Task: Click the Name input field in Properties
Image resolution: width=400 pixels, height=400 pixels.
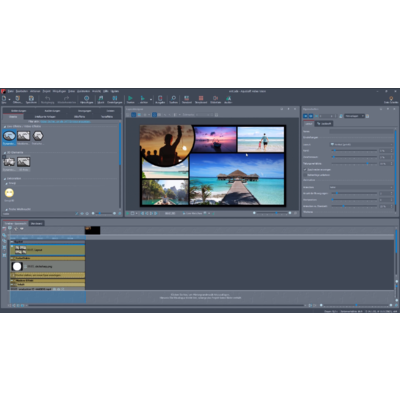Action: tap(362, 131)
